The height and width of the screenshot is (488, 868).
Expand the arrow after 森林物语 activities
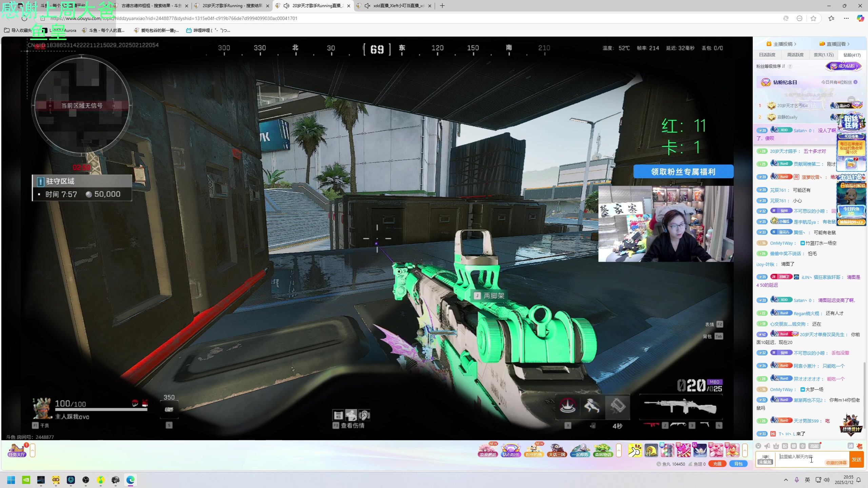tap(619, 450)
